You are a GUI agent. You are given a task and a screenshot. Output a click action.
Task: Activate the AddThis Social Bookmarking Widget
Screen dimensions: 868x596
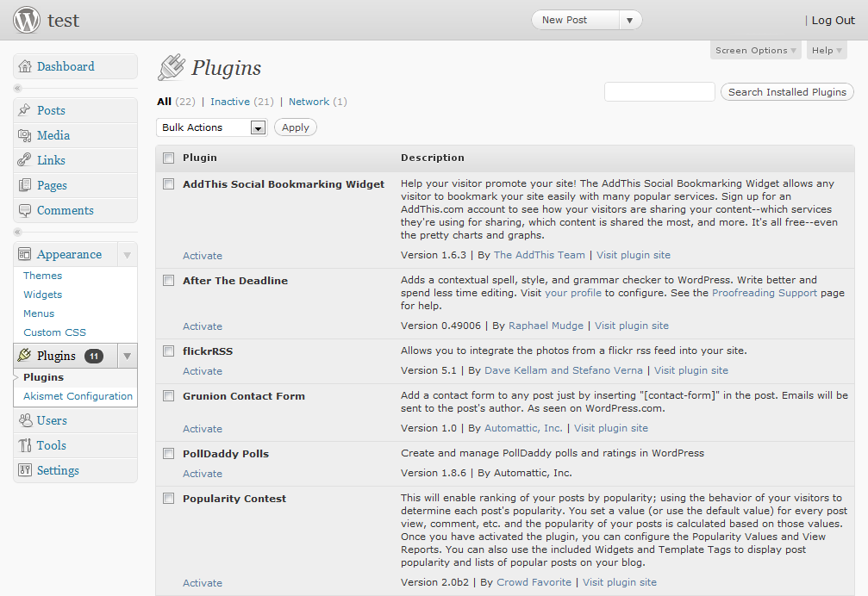(x=203, y=256)
